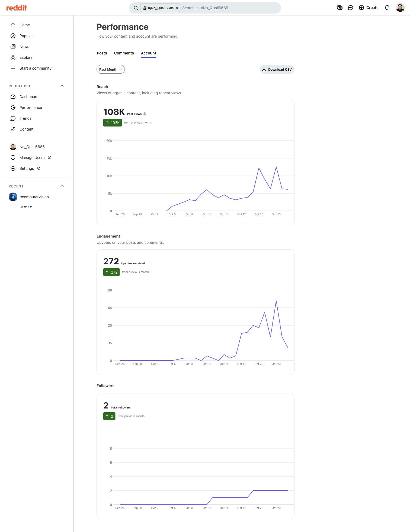Click the No_Quail6685 sidebar avatar
Image resolution: width=410 pixels, height=532 pixels.
tap(13, 147)
